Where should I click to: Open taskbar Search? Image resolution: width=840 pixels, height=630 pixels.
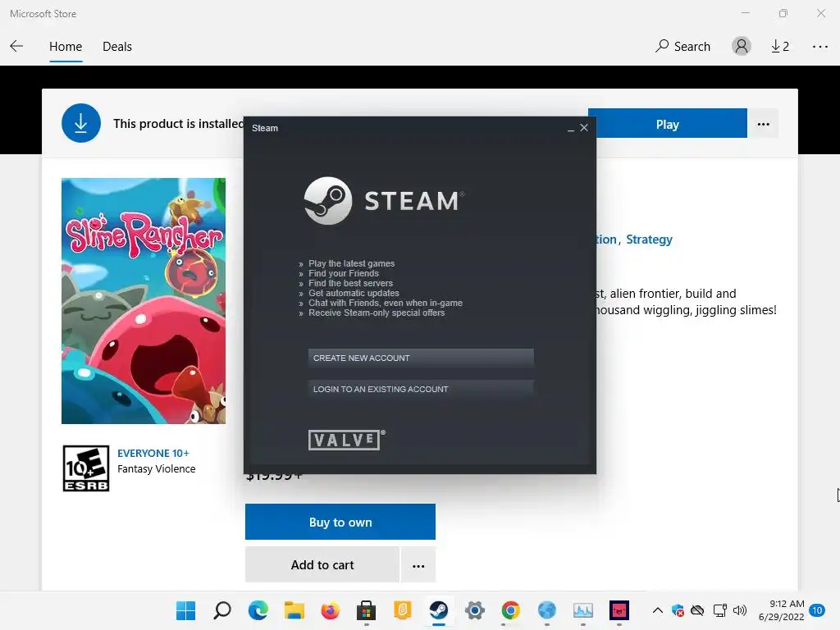pyautogui.click(x=222, y=610)
